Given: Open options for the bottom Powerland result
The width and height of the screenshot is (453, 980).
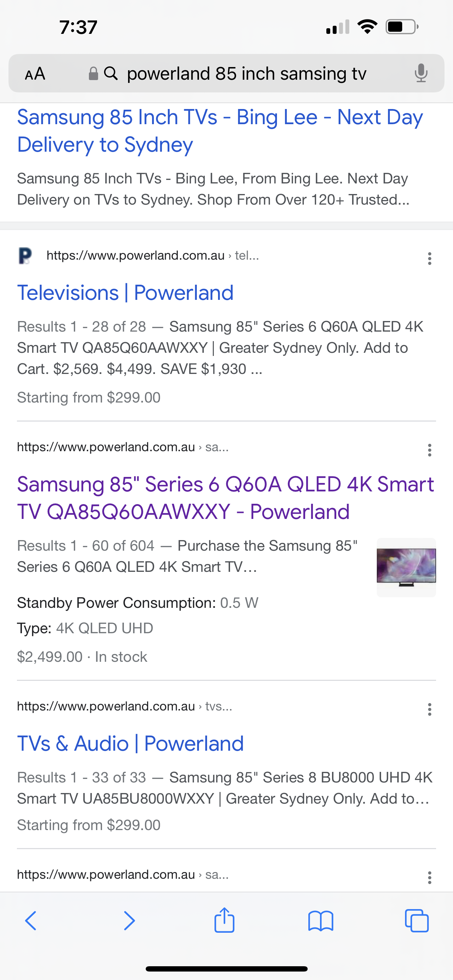Looking at the screenshot, I should click(429, 878).
